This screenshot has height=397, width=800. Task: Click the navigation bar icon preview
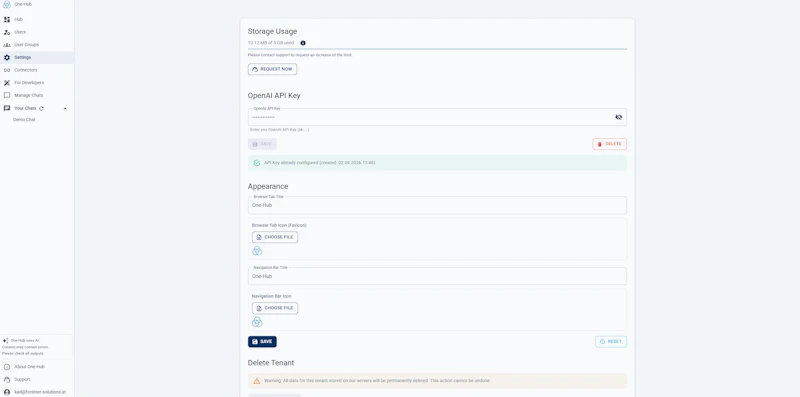(x=257, y=321)
